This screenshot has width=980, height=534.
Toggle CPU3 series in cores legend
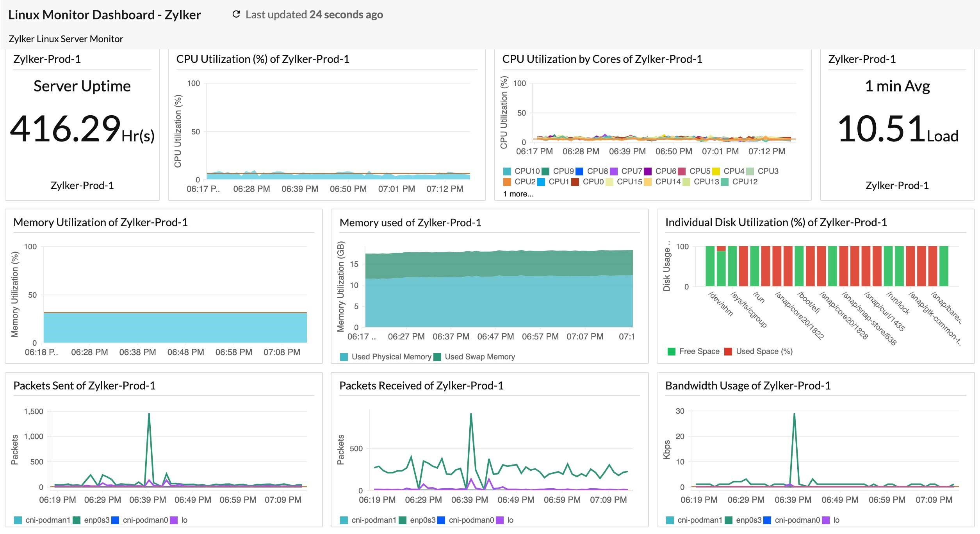pos(763,171)
